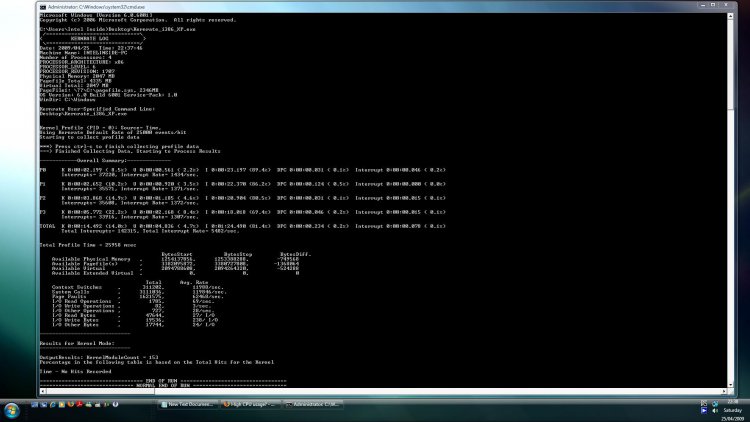Open cmd window system menu icon
Screen dimensions: 750x422
pos(43,7)
